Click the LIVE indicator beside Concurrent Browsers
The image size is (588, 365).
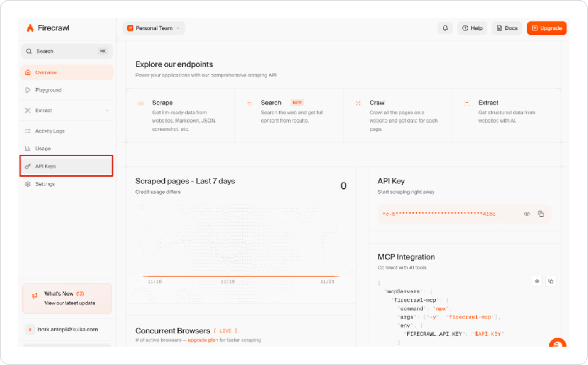click(225, 331)
